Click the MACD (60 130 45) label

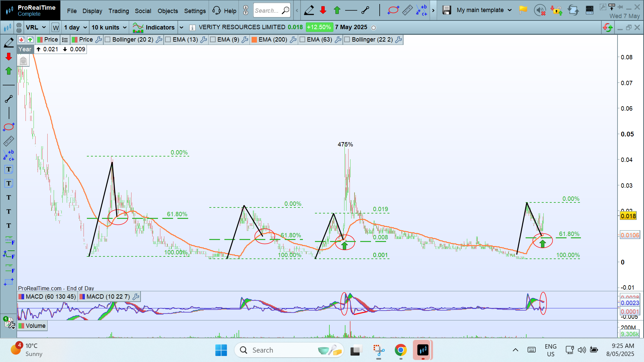coord(51,297)
